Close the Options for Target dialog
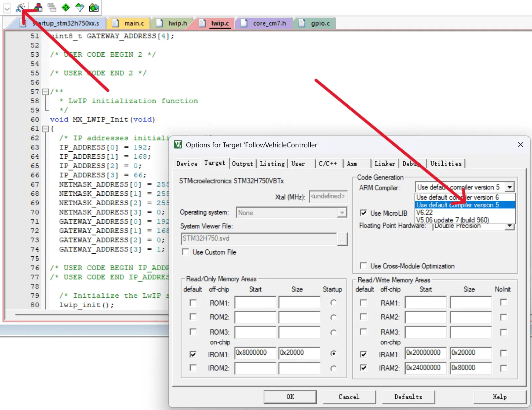The width and height of the screenshot is (532, 410). tap(520, 145)
